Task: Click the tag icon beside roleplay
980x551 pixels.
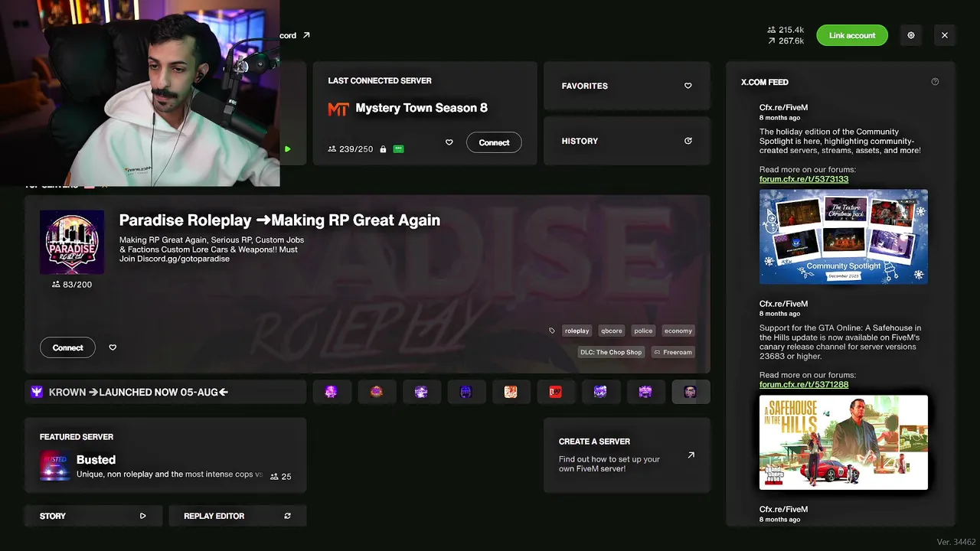Action: pyautogui.click(x=552, y=331)
